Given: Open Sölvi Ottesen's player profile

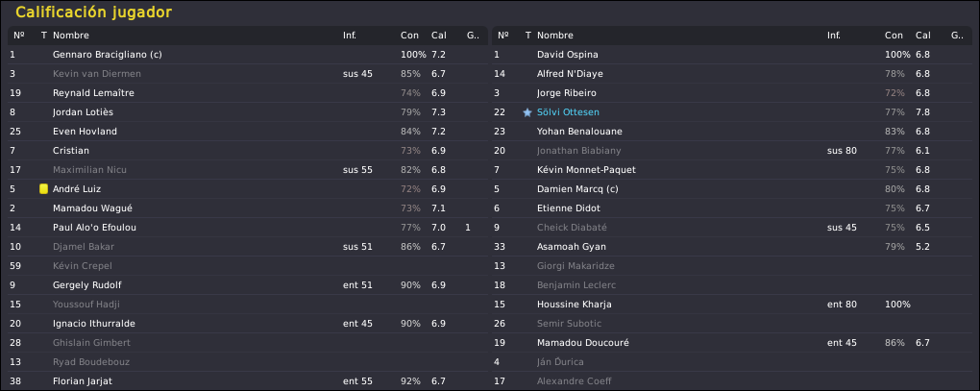Looking at the screenshot, I should (x=563, y=112).
